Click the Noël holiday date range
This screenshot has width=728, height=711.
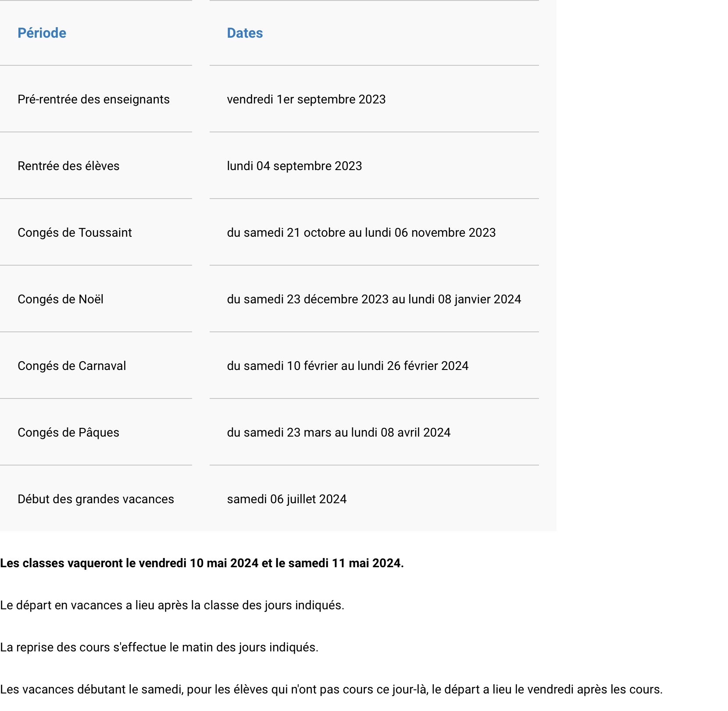[374, 299]
